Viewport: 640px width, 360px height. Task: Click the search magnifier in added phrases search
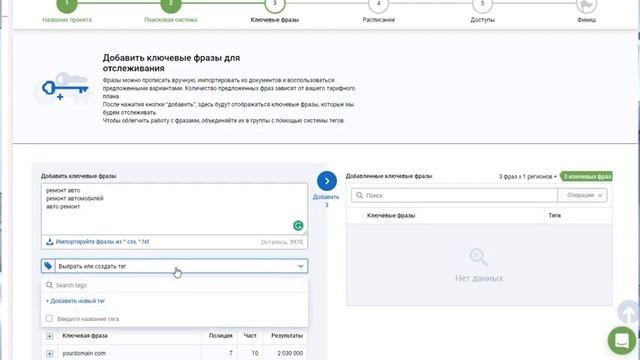tap(359, 196)
